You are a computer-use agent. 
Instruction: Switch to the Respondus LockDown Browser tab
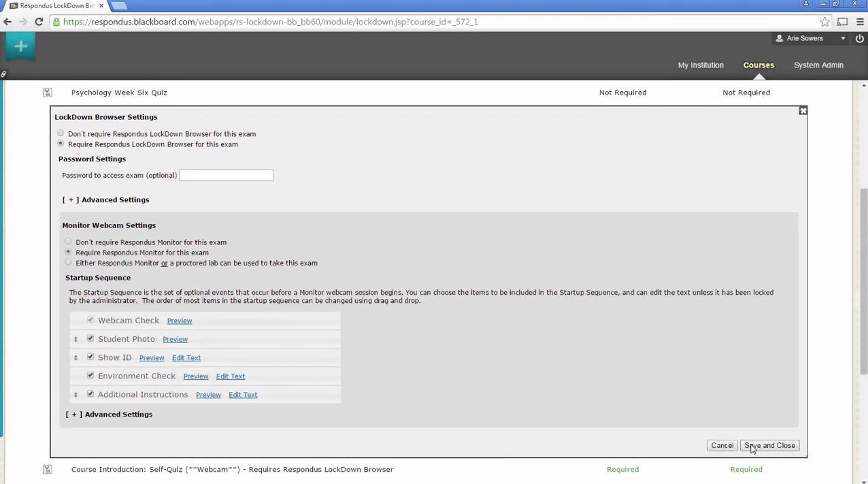[x=56, y=5]
